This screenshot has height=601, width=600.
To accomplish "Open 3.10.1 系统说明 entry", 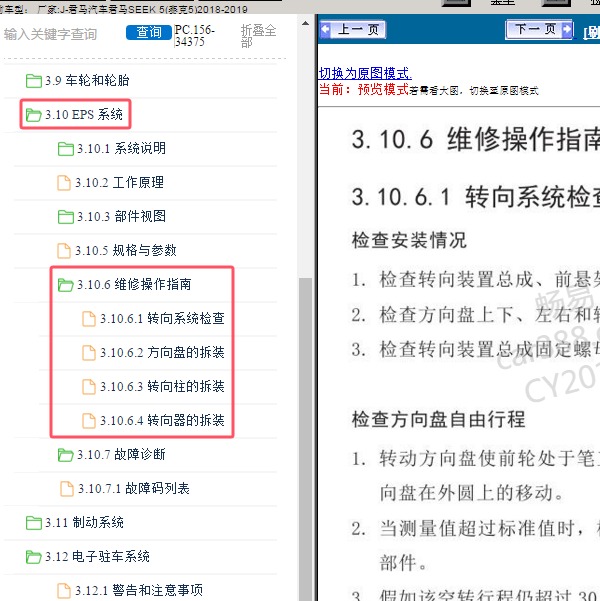I will [x=122, y=148].
